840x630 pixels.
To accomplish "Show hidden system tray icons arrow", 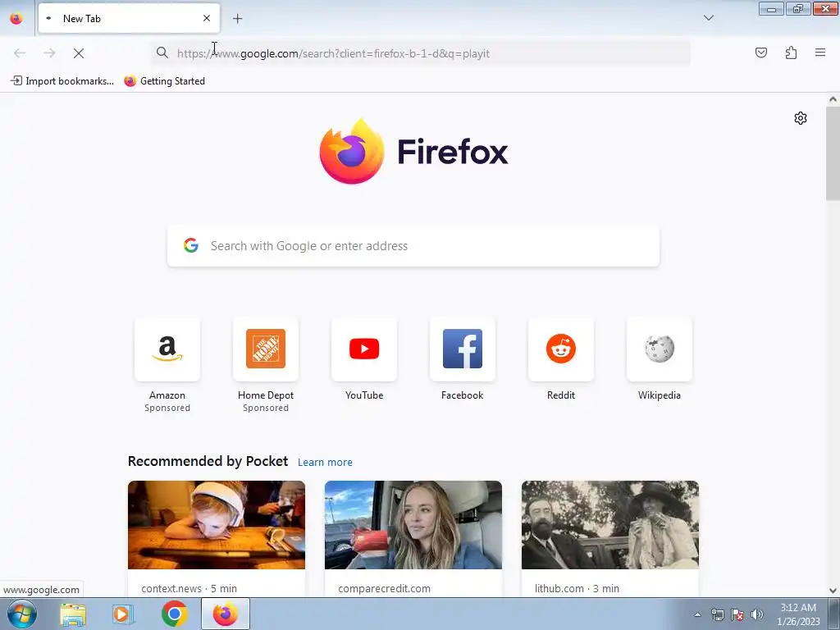I will click(x=697, y=614).
